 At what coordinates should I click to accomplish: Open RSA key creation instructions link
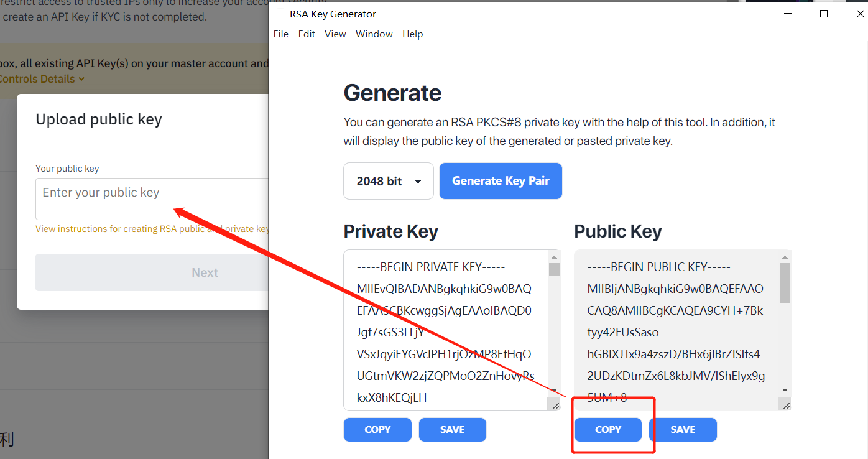point(152,229)
